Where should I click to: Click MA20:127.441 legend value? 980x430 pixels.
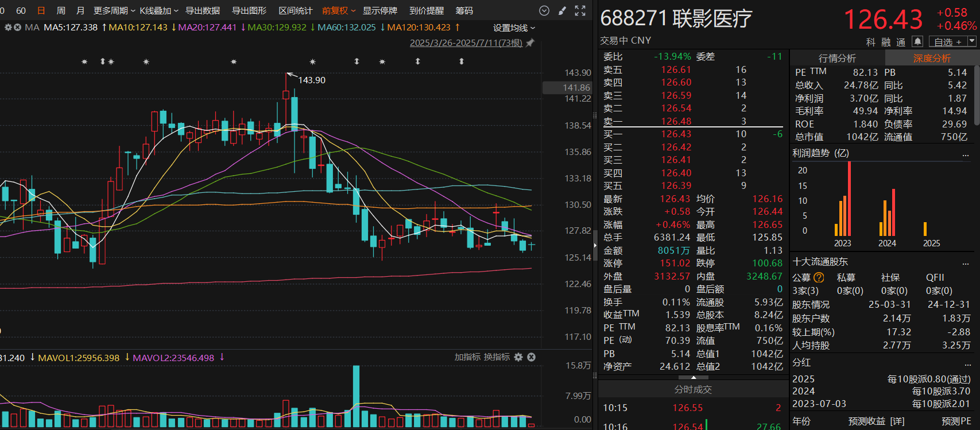[x=207, y=28]
